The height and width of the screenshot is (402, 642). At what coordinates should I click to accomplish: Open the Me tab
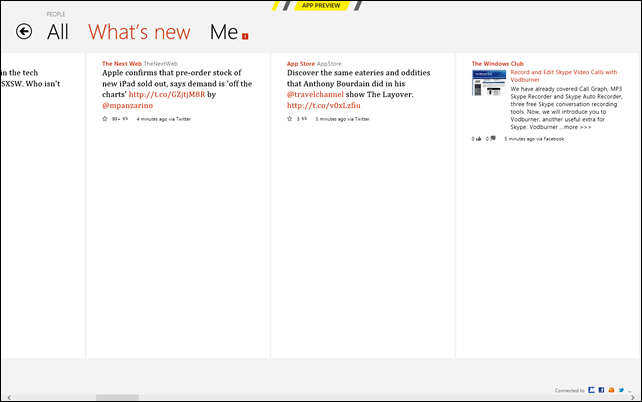[224, 32]
